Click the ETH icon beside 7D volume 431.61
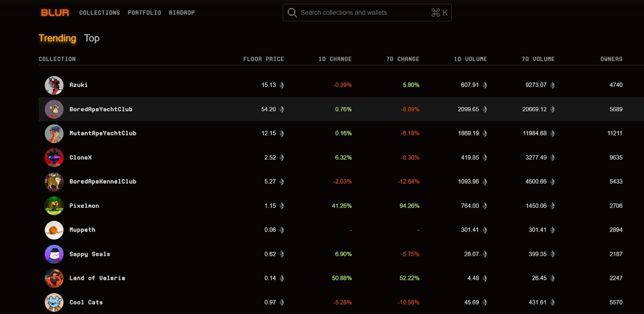This screenshot has width=644, height=314. click(x=552, y=302)
